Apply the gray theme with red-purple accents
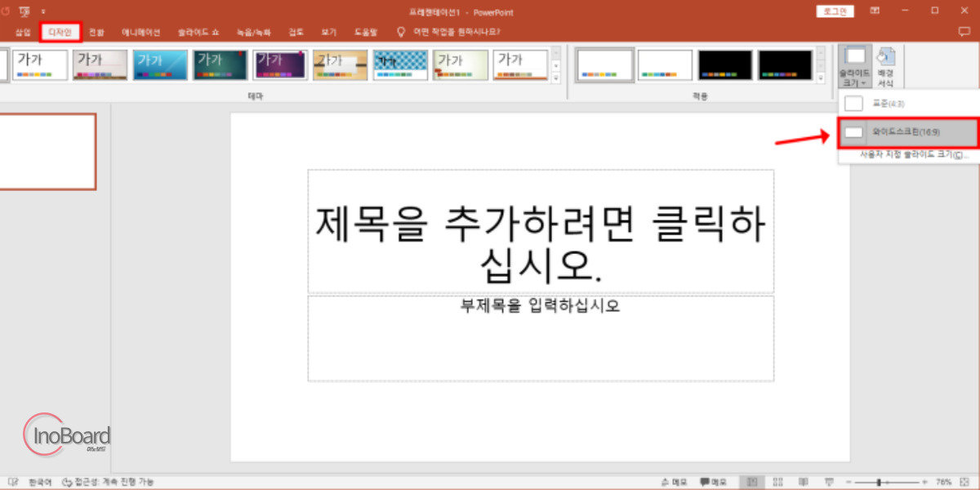The image size is (980, 490). 100,65
